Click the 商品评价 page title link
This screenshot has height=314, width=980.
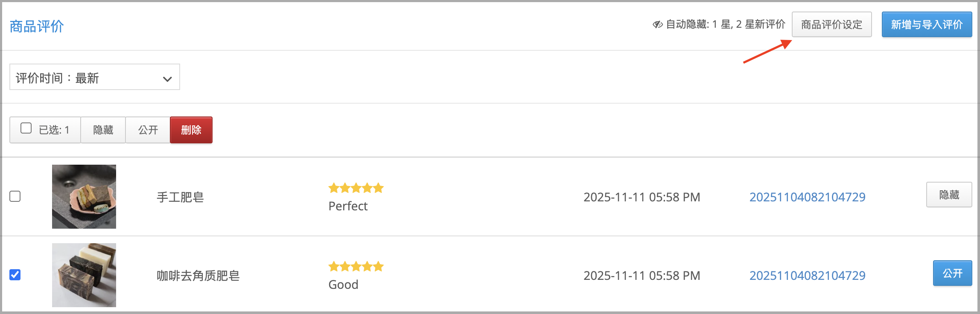point(37,26)
